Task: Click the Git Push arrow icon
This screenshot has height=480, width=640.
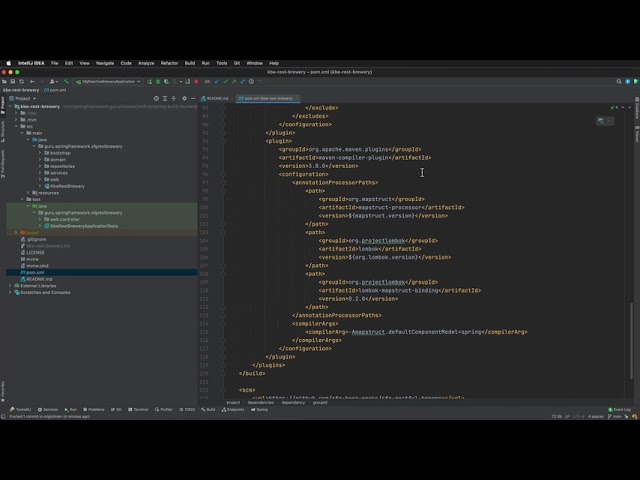Action: coord(234,82)
